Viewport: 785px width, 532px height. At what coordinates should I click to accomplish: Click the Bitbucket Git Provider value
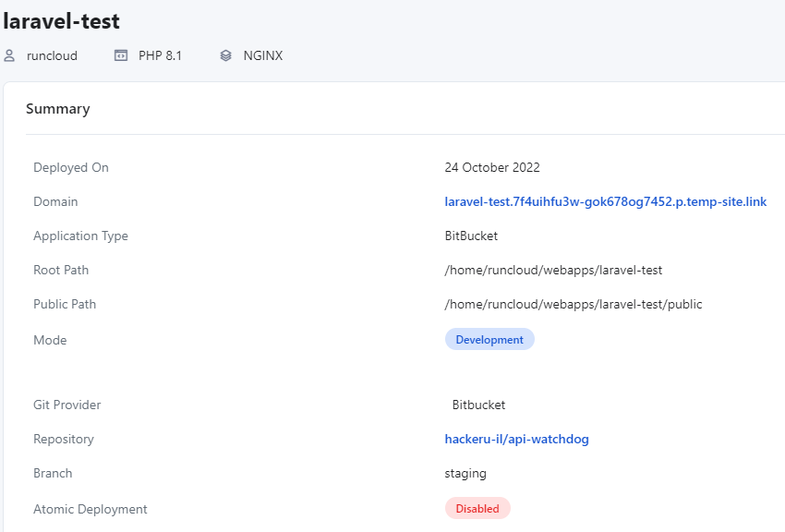click(x=478, y=405)
